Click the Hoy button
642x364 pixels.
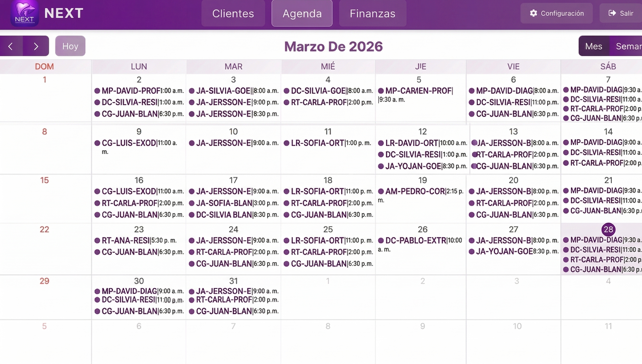tap(70, 46)
